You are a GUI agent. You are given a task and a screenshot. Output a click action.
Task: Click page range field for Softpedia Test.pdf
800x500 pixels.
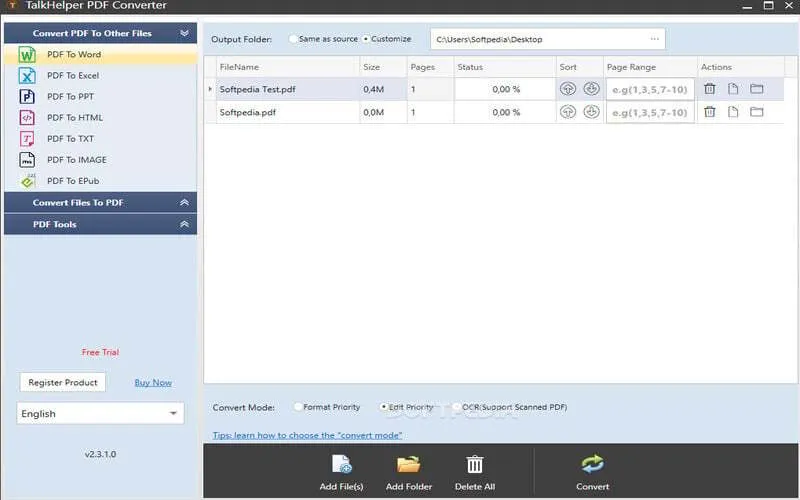pos(650,89)
